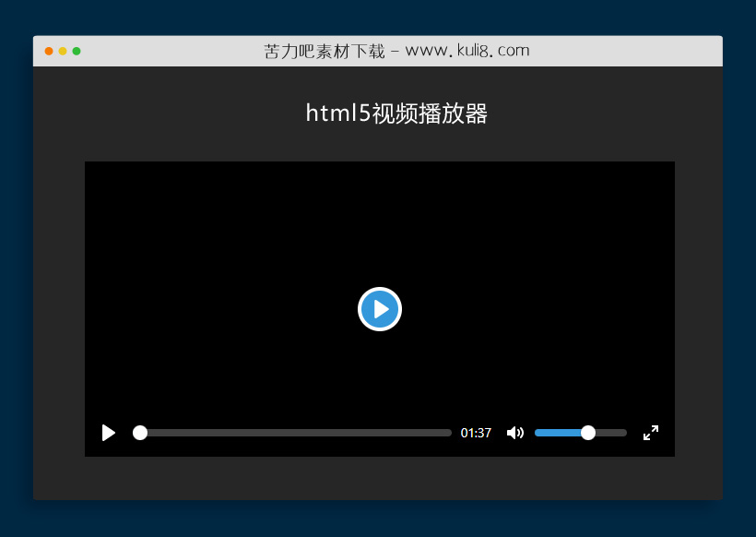This screenshot has width=756, height=537.
Task: Select the volume speaker symbol
Action: tap(514, 433)
